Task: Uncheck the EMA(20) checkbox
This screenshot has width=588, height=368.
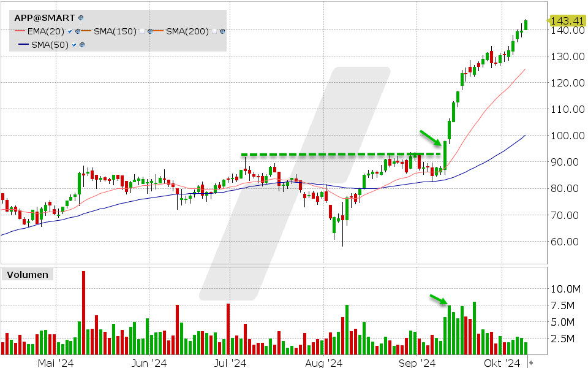Action: [x=70, y=31]
